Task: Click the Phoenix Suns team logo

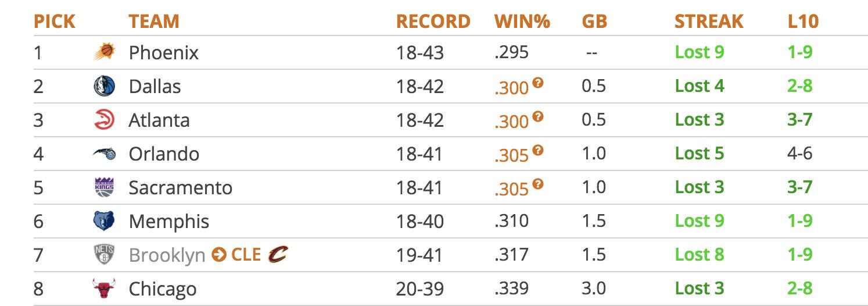Action: pyautogui.click(x=105, y=52)
